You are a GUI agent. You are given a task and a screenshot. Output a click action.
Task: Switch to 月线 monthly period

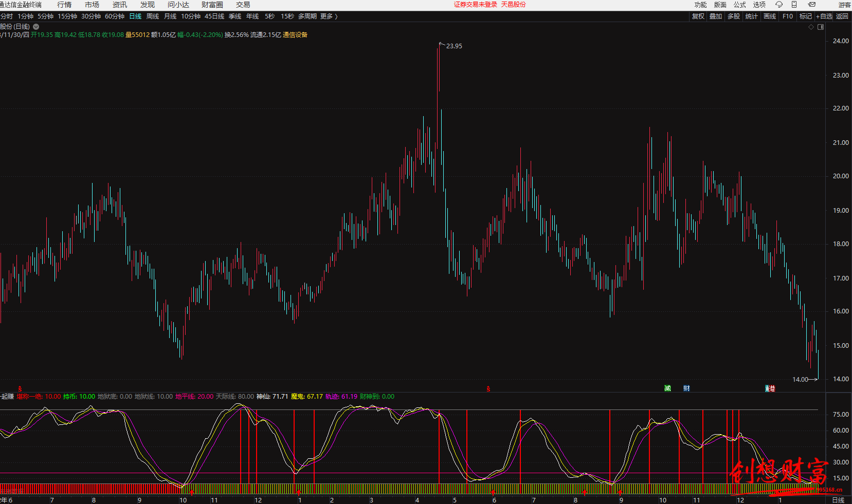click(x=170, y=16)
